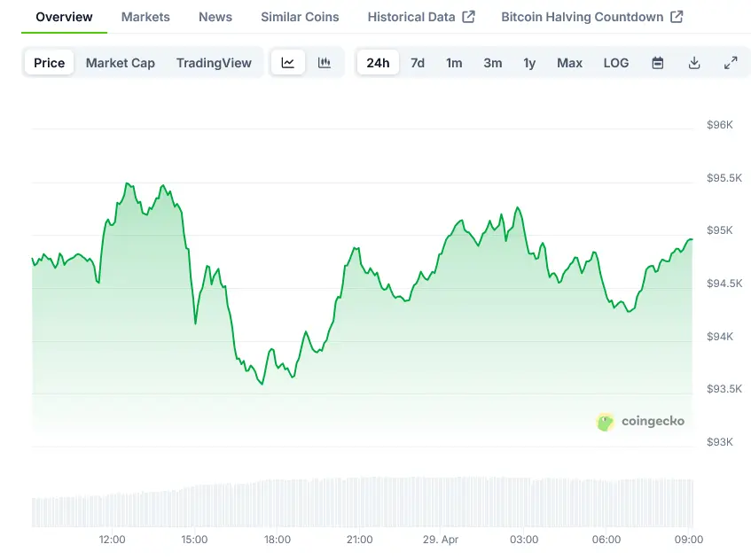Expand chart to fullscreen

click(731, 63)
